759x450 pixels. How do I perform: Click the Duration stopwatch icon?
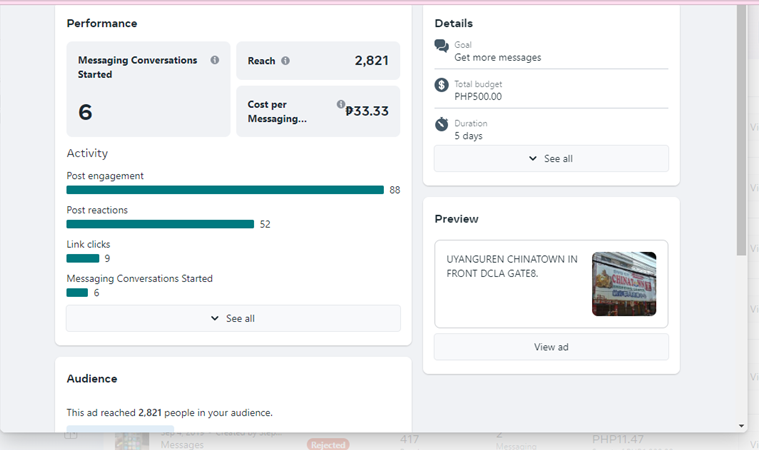tap(441, 124)
